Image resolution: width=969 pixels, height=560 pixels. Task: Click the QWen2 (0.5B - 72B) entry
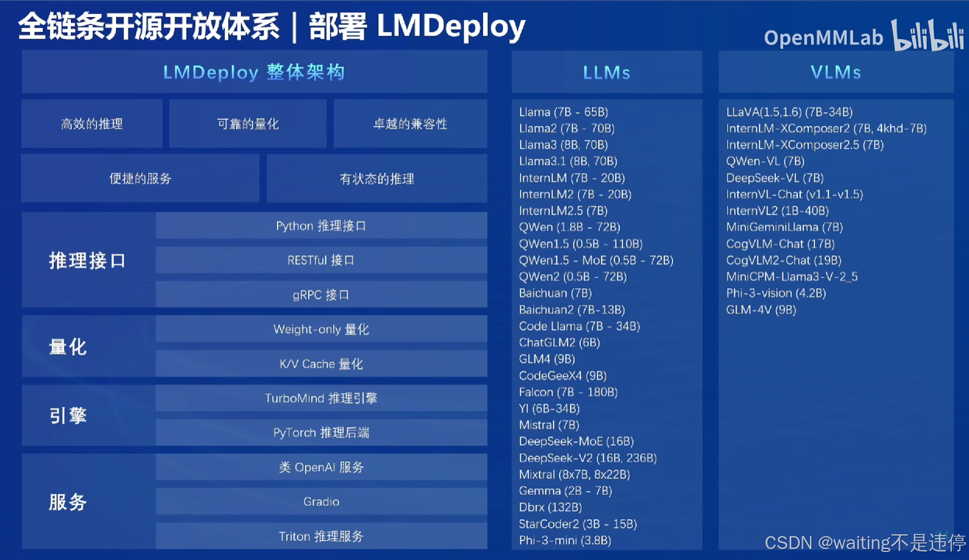click(573, 277)
